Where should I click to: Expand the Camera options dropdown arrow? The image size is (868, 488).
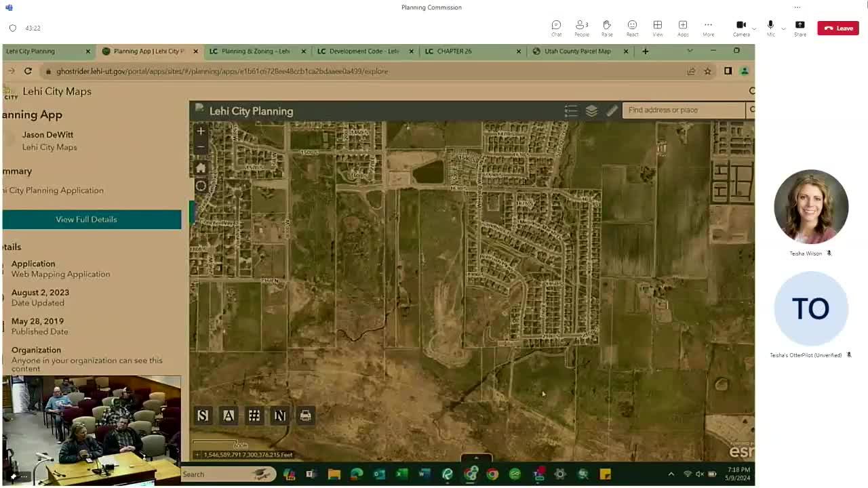click(754, 28)
